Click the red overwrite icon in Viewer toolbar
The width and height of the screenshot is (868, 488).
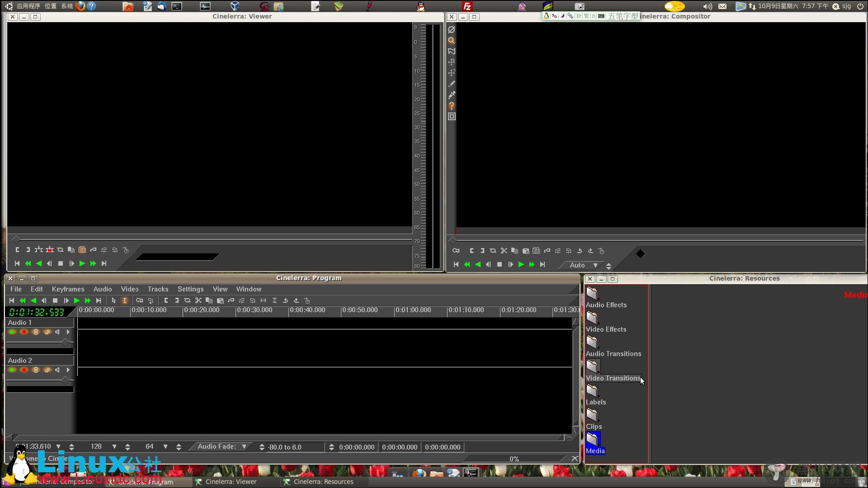(x=50, y=249)
